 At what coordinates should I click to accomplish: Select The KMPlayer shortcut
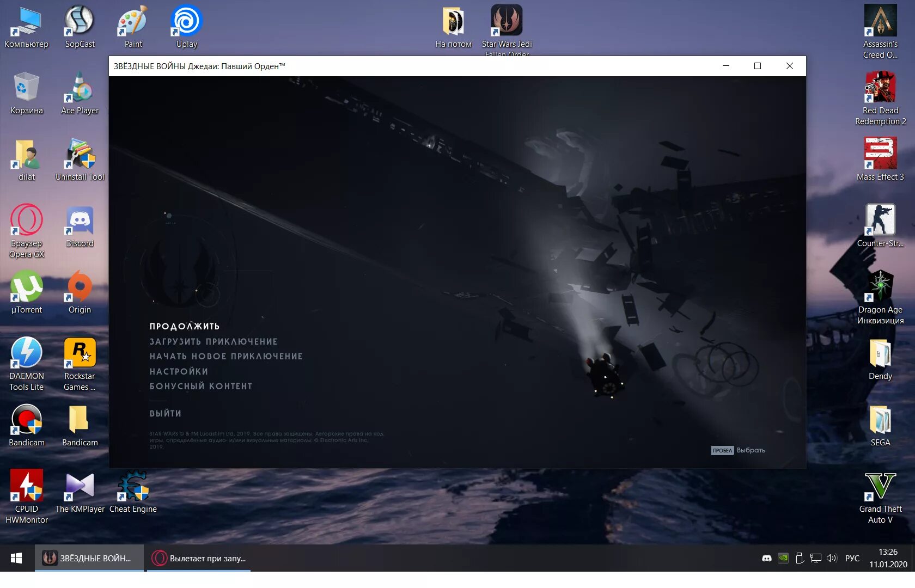(80, 492)
